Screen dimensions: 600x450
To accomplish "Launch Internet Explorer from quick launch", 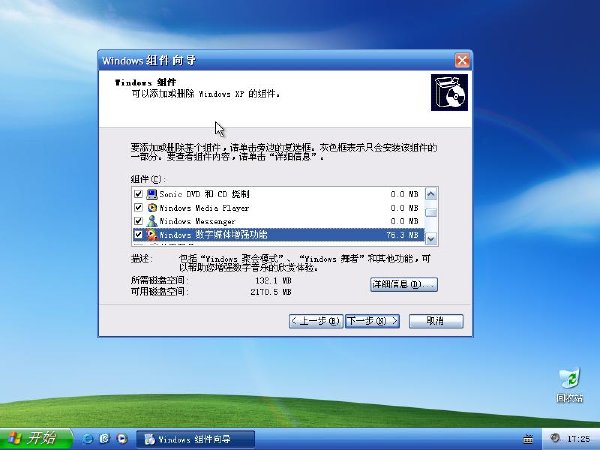I will [x=88, y=439].
